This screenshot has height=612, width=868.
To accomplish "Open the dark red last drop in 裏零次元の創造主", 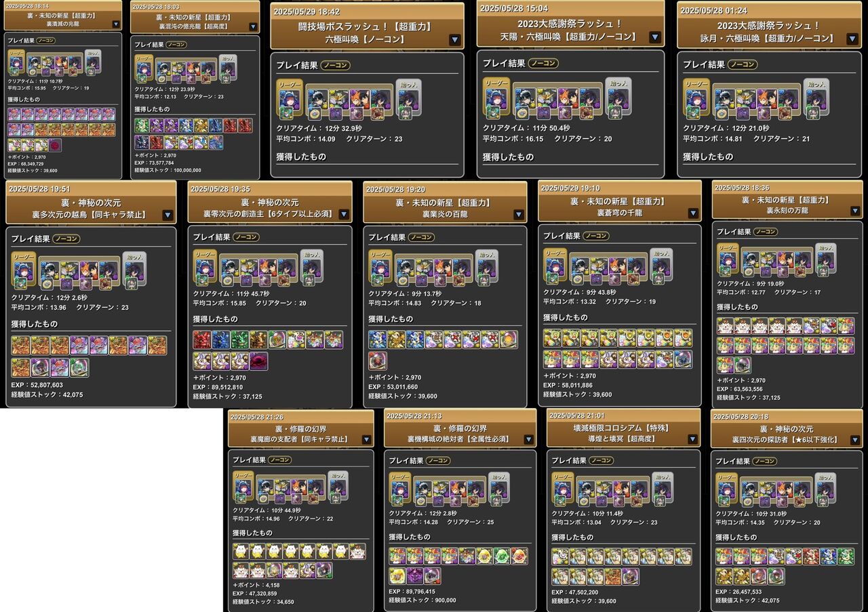I will tap(258, 361).
